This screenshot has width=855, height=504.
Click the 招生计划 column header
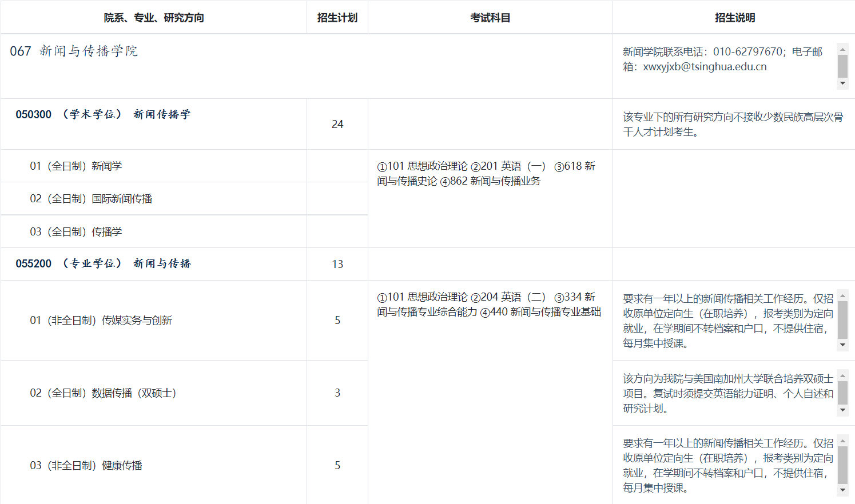(x=337, y=18)
